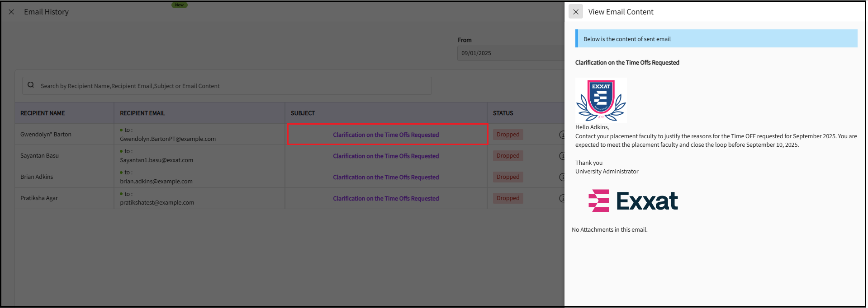868x308 pixels.
Task: Close the Email History page
Action: [12, 12]
